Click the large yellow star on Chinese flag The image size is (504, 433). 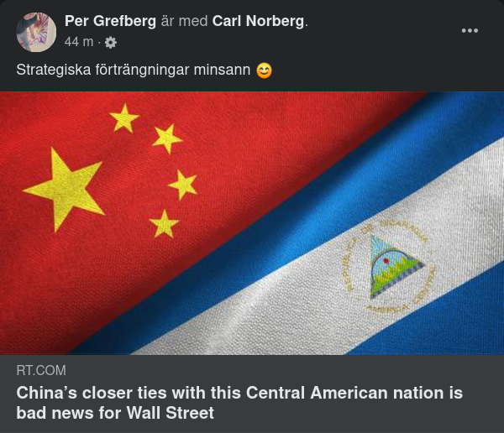point(66,188)
